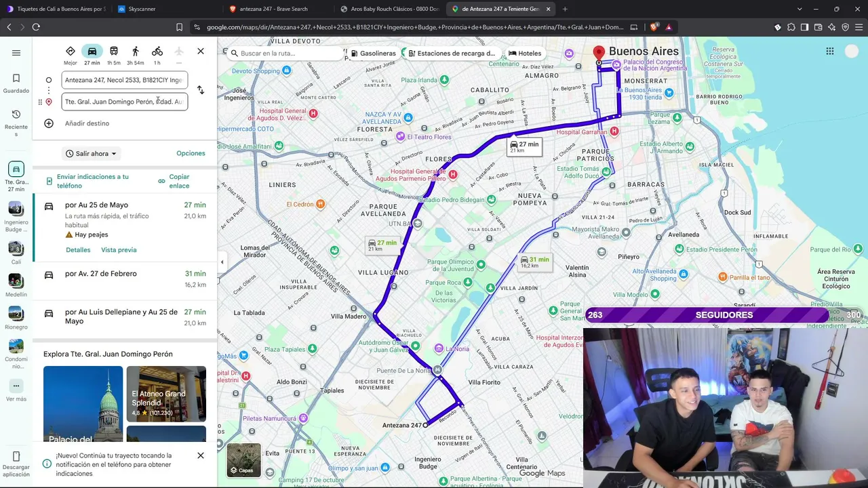Click the La Noria map marker
Viewport: 868px width, 488px height.
click(x=439, y=348)
